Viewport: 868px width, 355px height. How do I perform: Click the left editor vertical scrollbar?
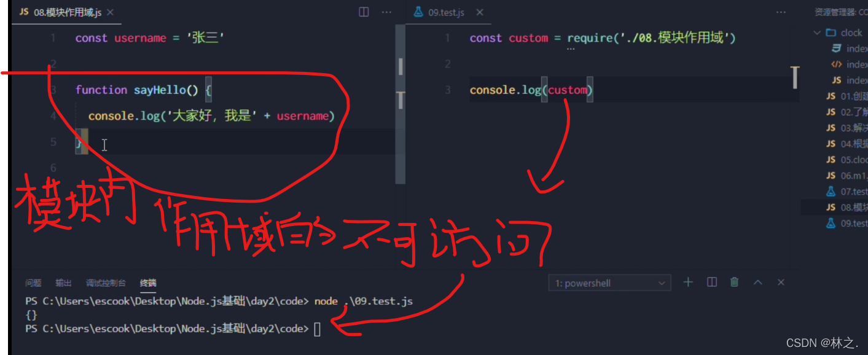coord(401,104)
